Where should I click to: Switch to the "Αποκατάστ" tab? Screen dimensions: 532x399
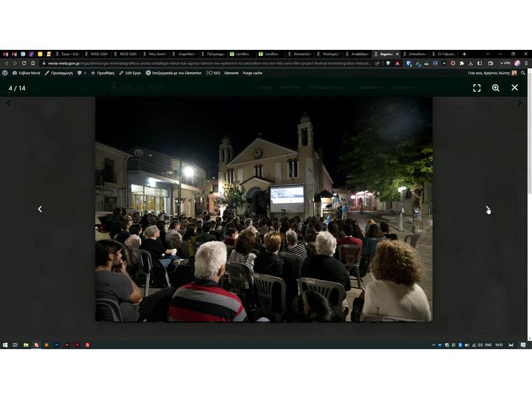[x=299, y=54]
